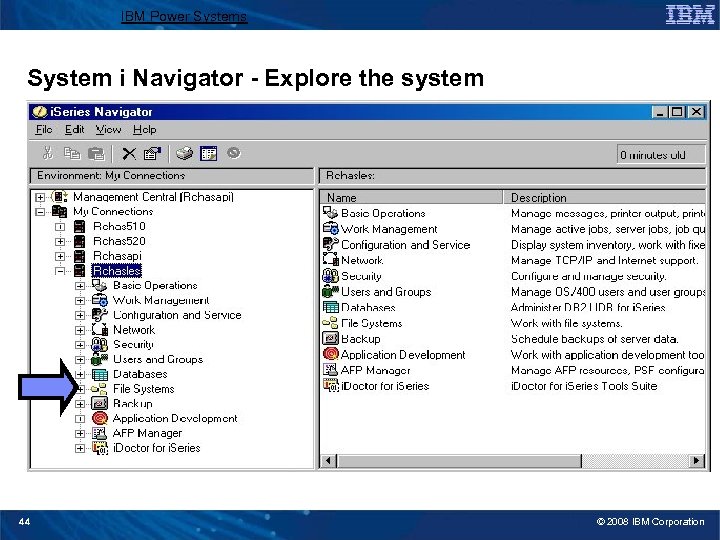Expand the Rchasapi tree node
Screen dimensions: 720x540
pyautogui.click(x=60, y=256)
